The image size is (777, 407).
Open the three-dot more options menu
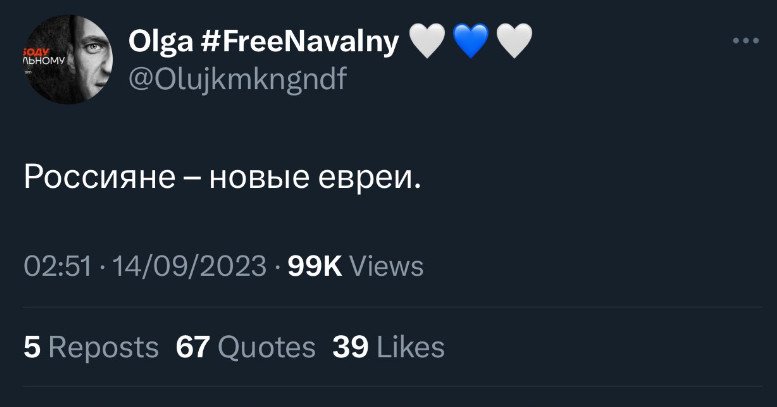click(745, 42)
